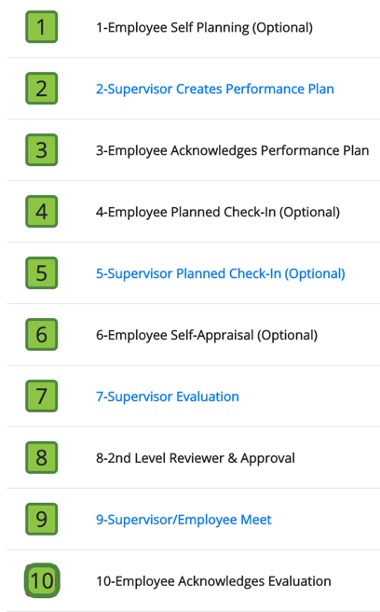Click the green number 2 step icon
Viewport: 380px width, 612px height.
(41, 89)
